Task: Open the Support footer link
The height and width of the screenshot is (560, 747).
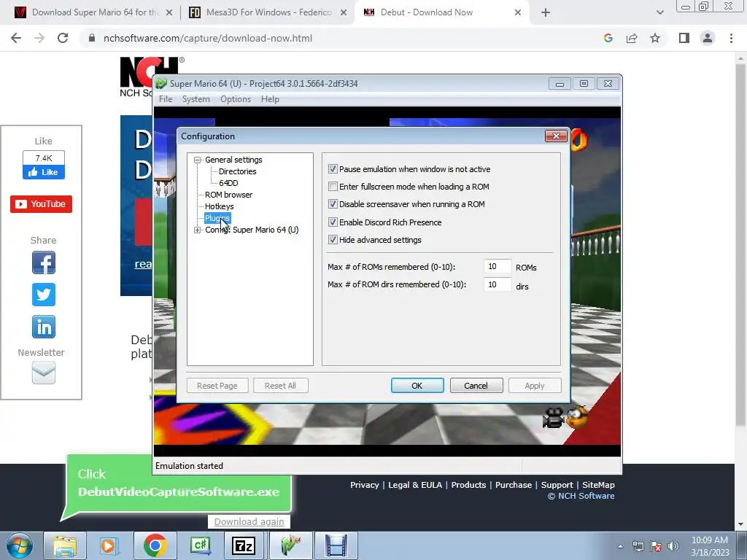Action: 557,485
